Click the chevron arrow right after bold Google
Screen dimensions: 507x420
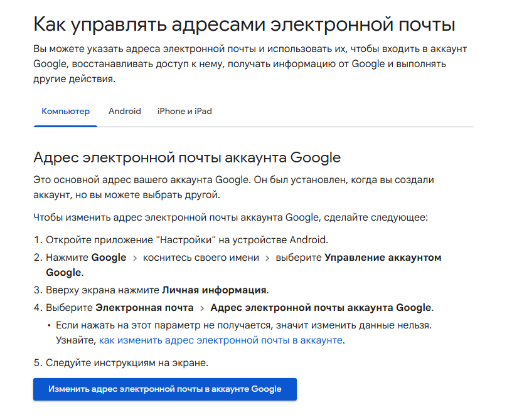click(134, 258)
